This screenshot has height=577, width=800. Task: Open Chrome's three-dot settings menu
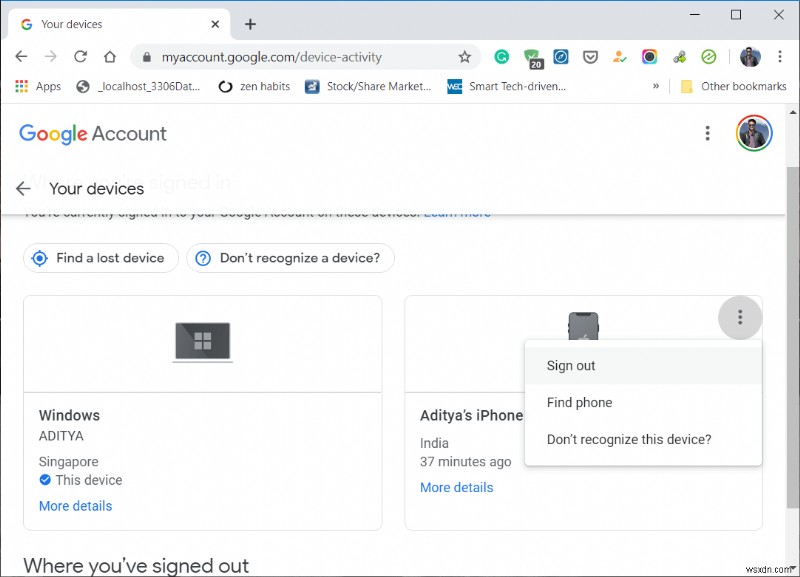point(780,58)
